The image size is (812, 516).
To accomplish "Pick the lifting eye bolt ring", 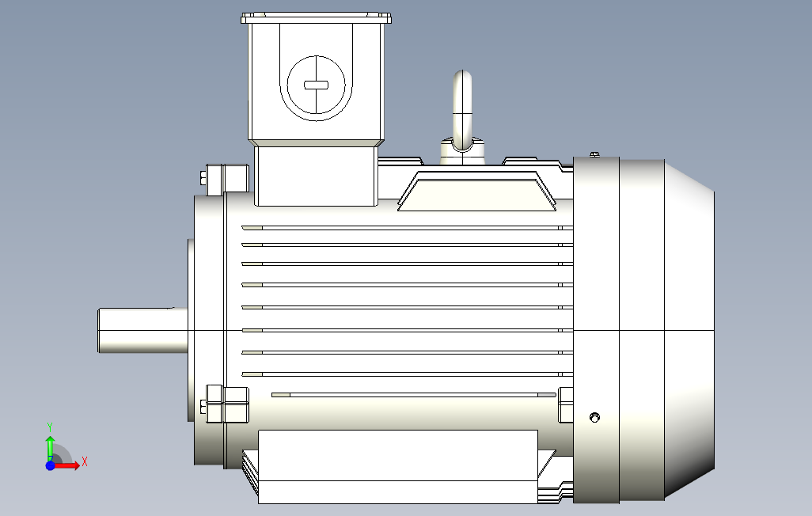I will pyautogui.click(x=462, y=110).
